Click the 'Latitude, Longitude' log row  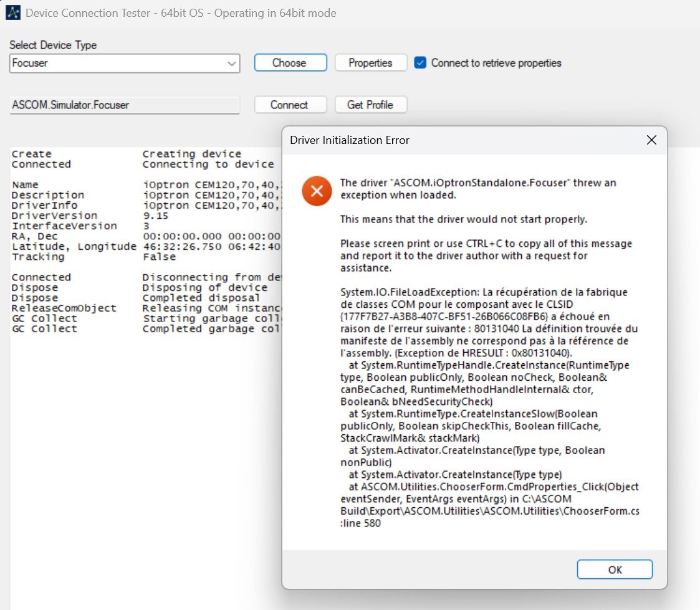146,246
